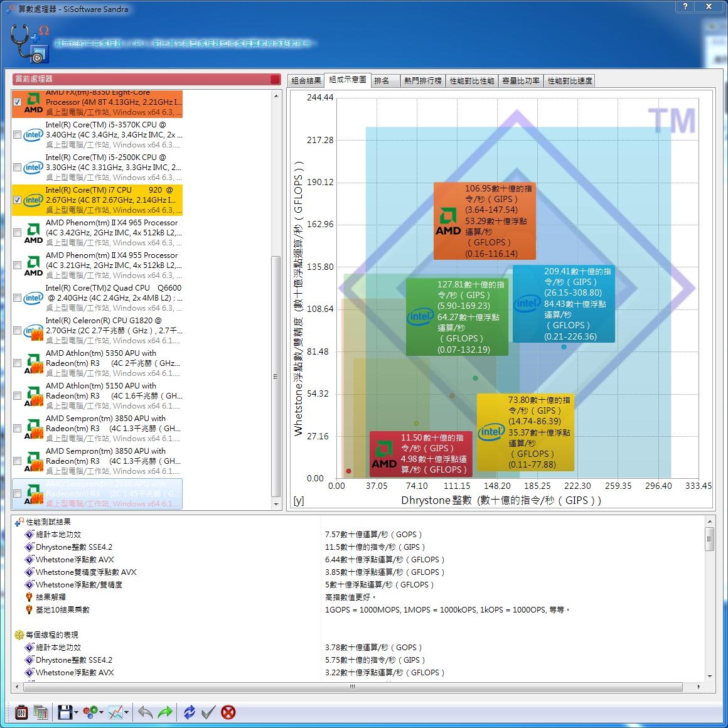The height and width of the screenshot is (728, 728).
Task: Switch to the 組合結果 tab
Action: pyautogui.click(x=306, y=81)
